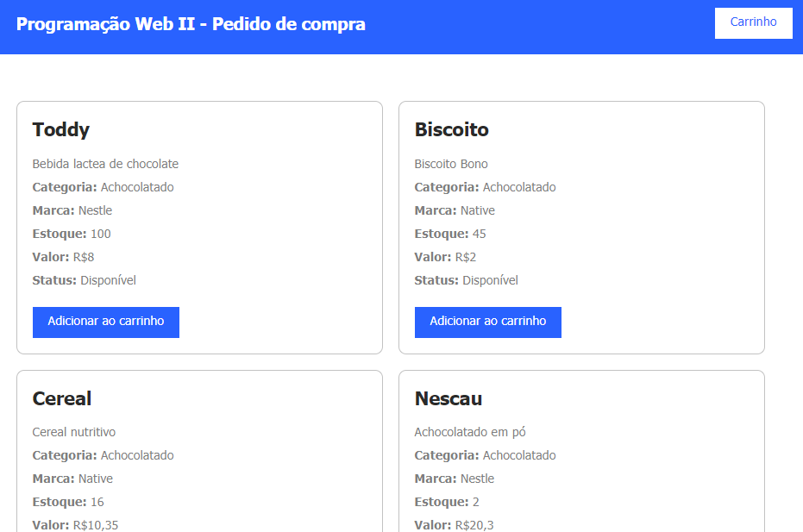Click Biscoito's Marca Native line
Screen dimensions: 803x532
point(455,210)
